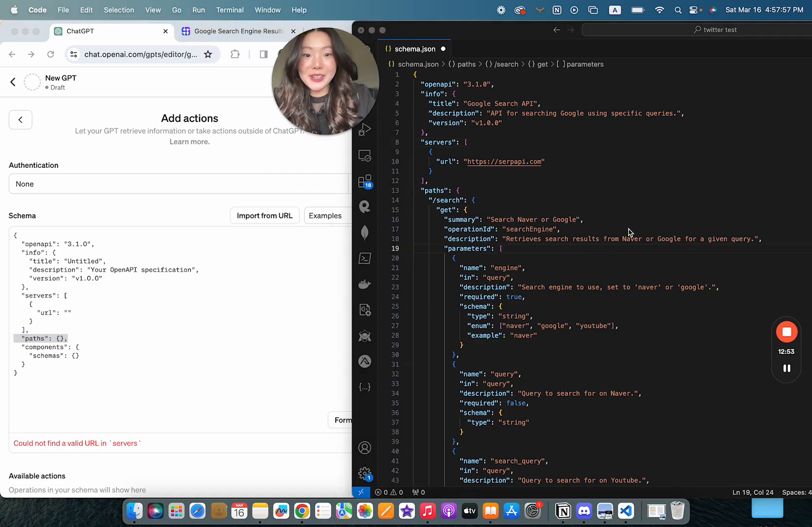Stop the screen recording with red button
The width and height of the screenshot is (812, 527).
coord(787,332)
